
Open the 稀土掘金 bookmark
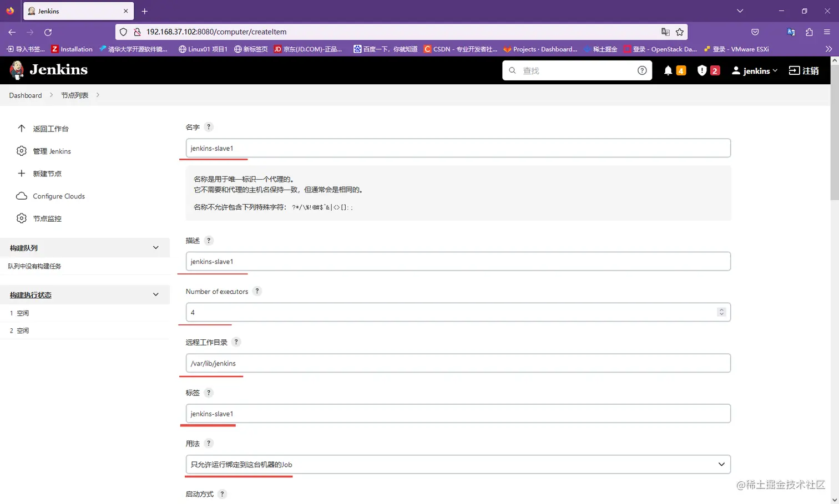(600, 49)
